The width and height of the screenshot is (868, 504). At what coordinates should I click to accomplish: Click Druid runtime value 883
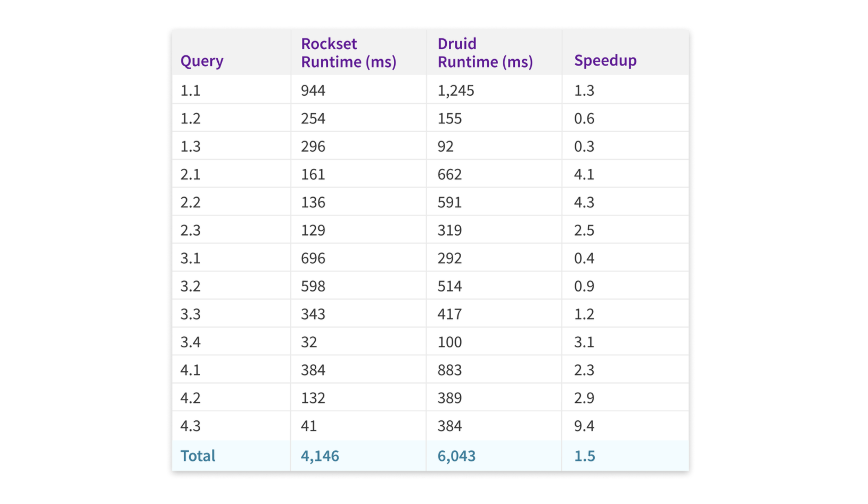450,370
